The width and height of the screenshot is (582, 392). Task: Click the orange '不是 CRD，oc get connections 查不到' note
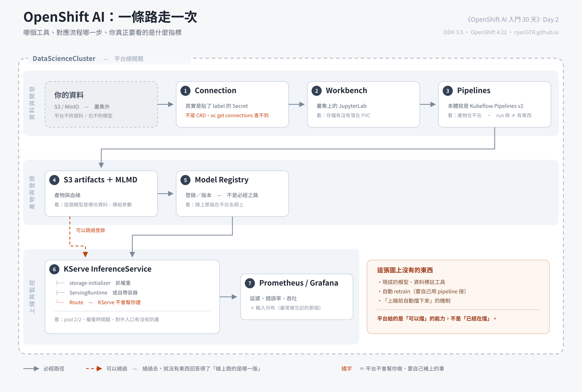(x=227, y=116)
